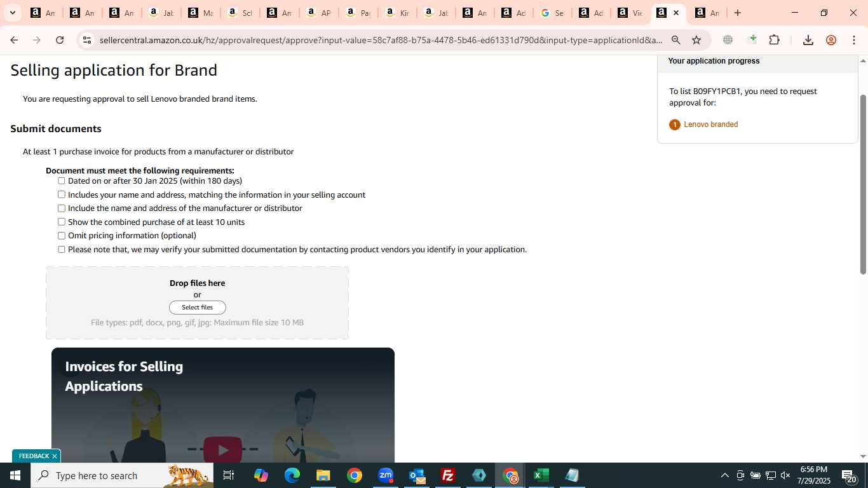The height and width of the screenshot is (488, 868).
Task: Switch to the 'Vie' tab
Action: point(630,13)
